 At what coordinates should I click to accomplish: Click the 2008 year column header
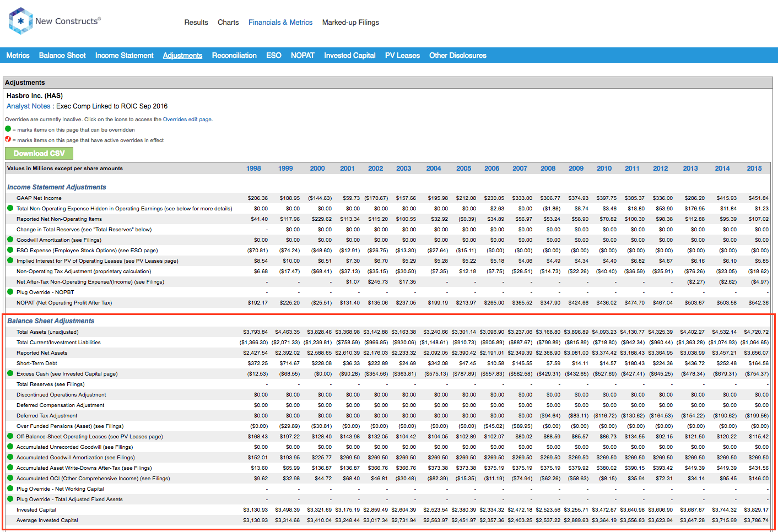[548, 169]
